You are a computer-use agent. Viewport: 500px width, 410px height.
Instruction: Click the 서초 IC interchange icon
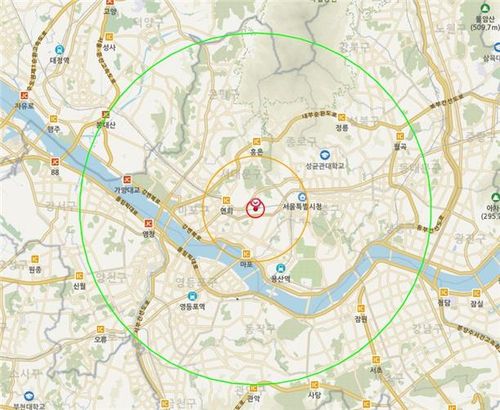[x=376, y=360]
